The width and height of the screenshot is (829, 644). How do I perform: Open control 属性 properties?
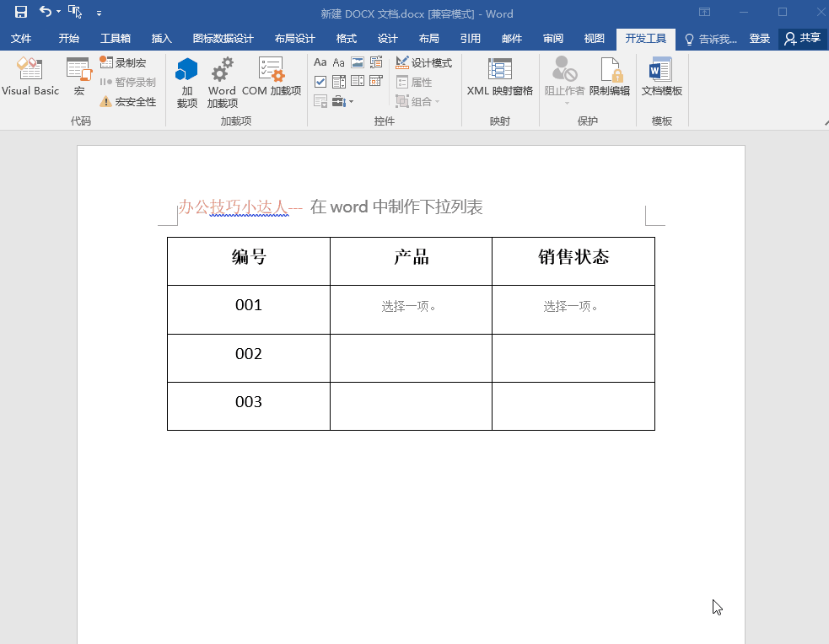click(x=414, y=83)
